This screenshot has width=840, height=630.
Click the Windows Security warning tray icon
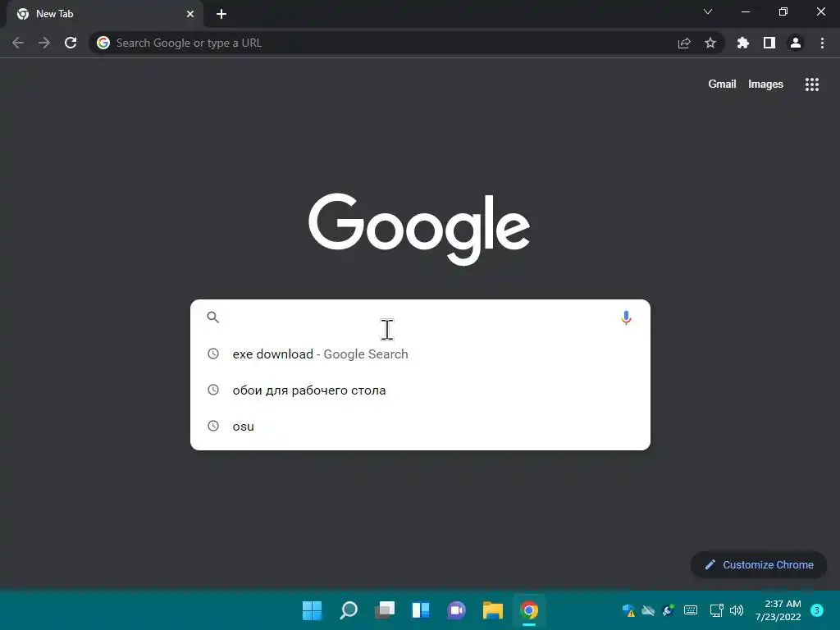pyautogui.click(x=628, y=610)
